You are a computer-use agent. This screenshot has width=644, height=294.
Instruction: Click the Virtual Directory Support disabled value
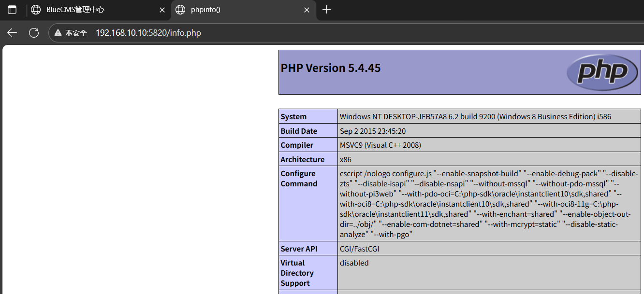(354, 263)
